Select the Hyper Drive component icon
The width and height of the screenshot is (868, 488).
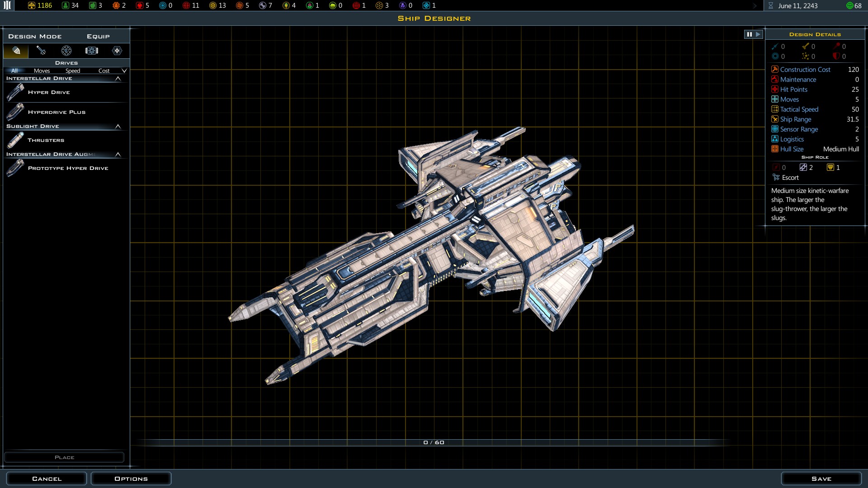click(15, 92)
